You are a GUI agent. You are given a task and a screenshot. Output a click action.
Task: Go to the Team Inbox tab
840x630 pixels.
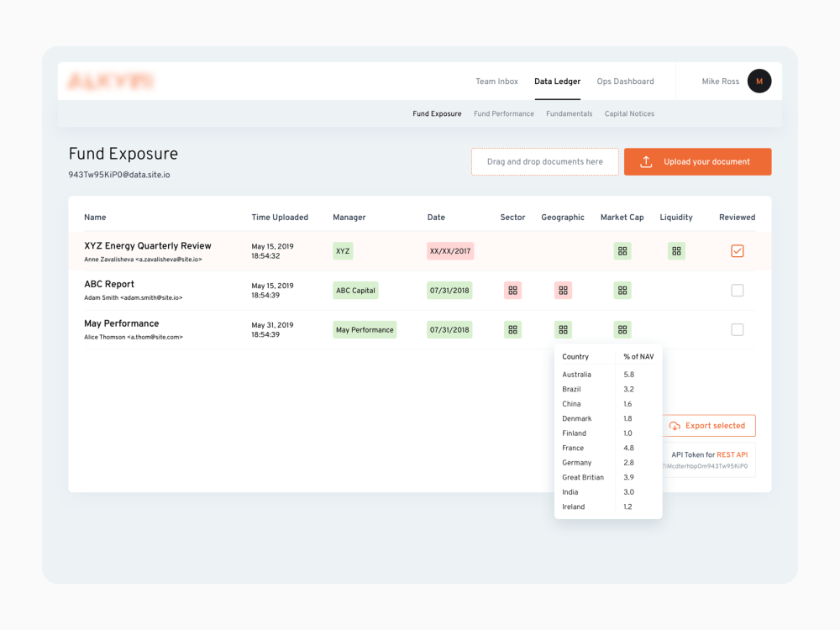click(x=496, y=81)
